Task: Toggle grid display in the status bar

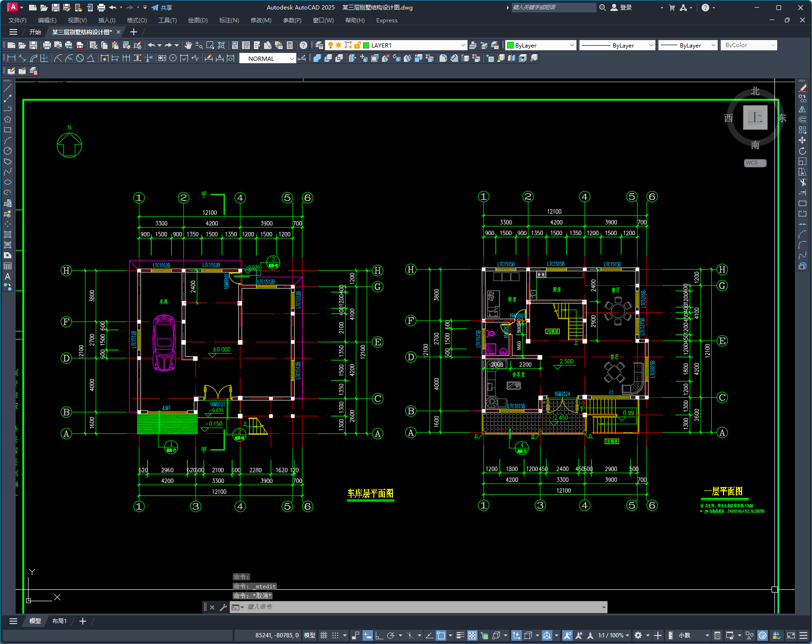Action: [x=323, y=635]
